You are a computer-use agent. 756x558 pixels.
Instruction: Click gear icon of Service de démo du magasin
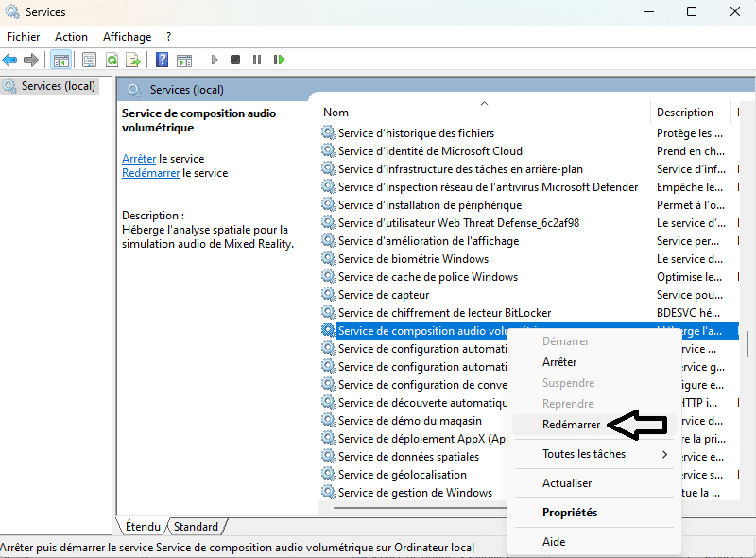click(x=328, y=421)
